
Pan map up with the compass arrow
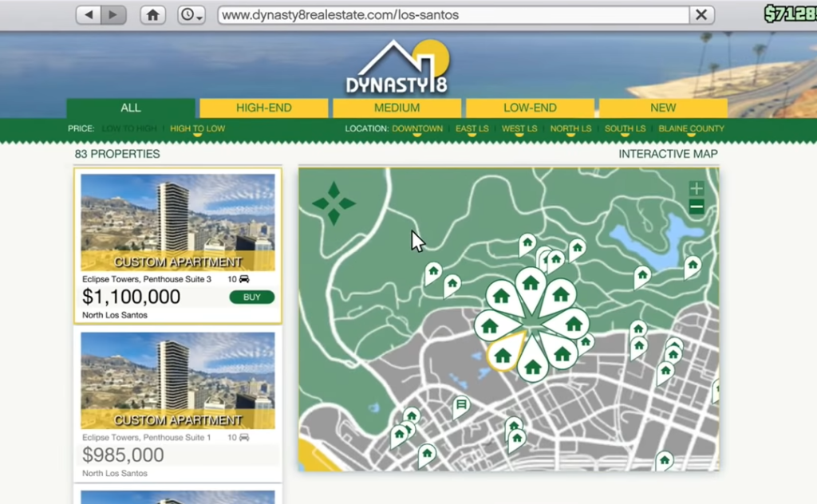[334, 191]
